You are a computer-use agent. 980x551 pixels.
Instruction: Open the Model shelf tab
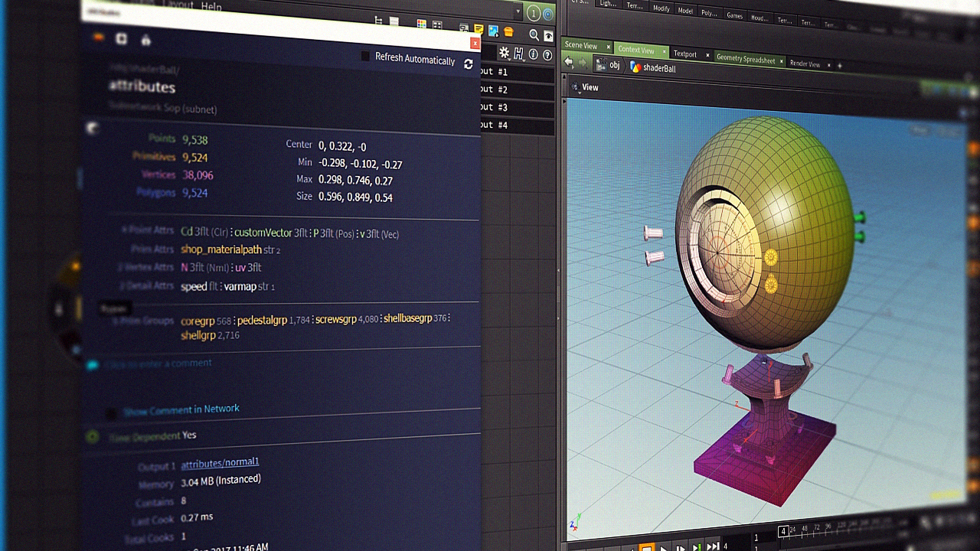click(685, 11)
